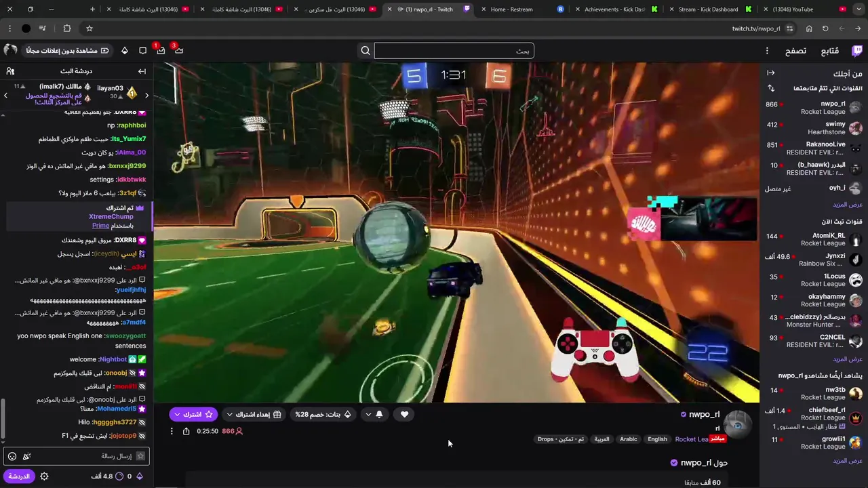Click the nwpo_rl streamer avatar
This screenshot has height=488, width=868.
click(x=737, y=424)
